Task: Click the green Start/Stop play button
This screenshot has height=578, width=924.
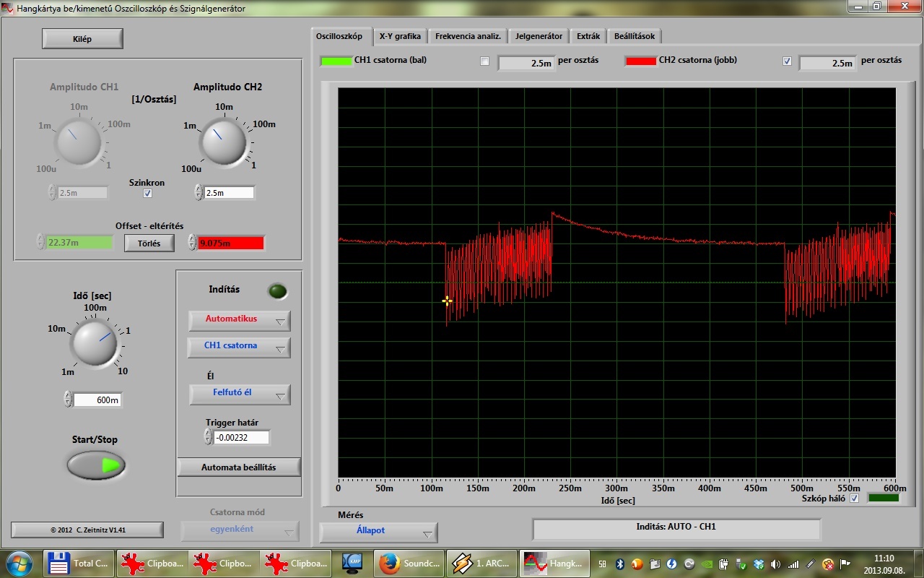Action: point(96,465)
